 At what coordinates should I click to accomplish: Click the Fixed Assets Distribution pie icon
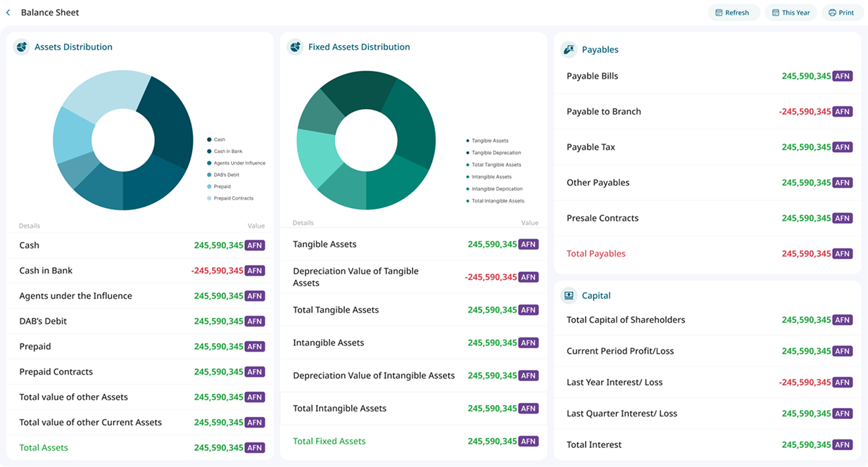tap(295, 47)
